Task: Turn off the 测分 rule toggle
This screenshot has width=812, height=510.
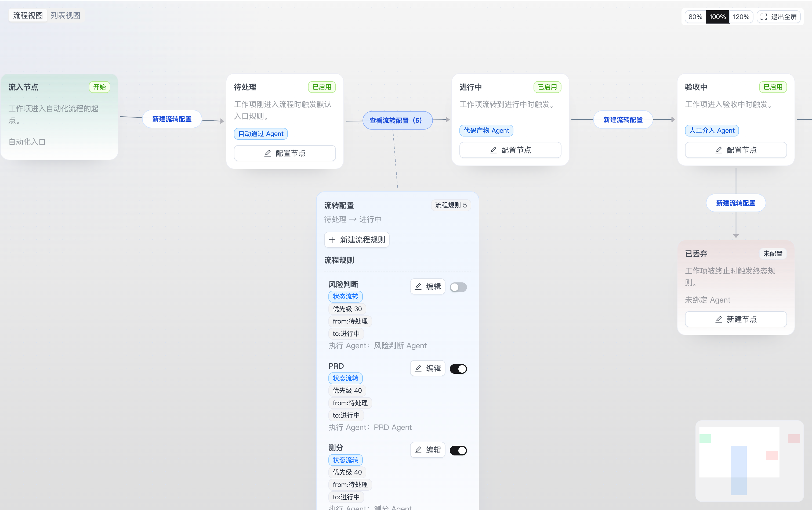Action: tap(458, 450)
